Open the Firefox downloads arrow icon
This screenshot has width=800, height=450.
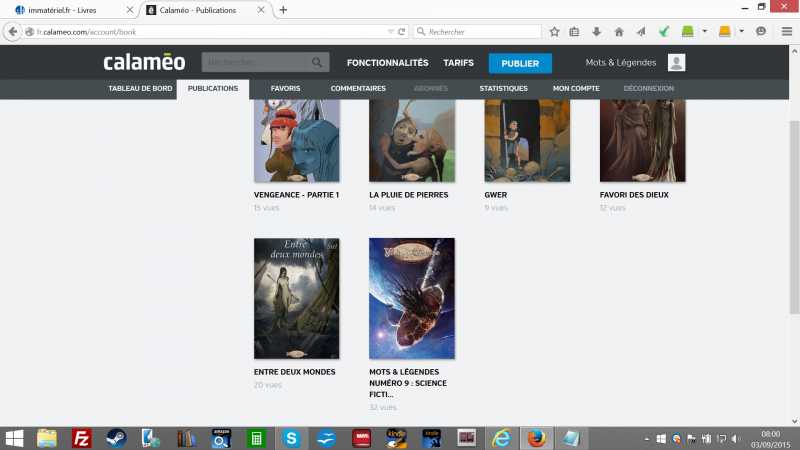point(597,31)
